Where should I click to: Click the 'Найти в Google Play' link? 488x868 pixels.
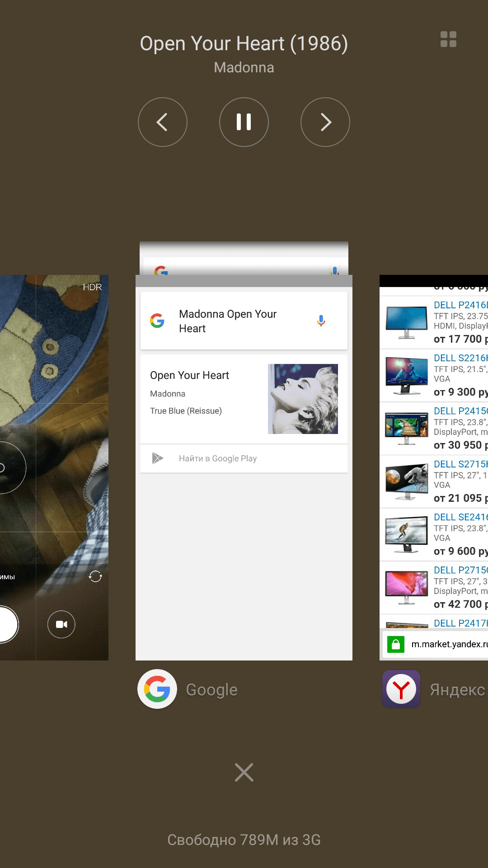click(218, 458)
